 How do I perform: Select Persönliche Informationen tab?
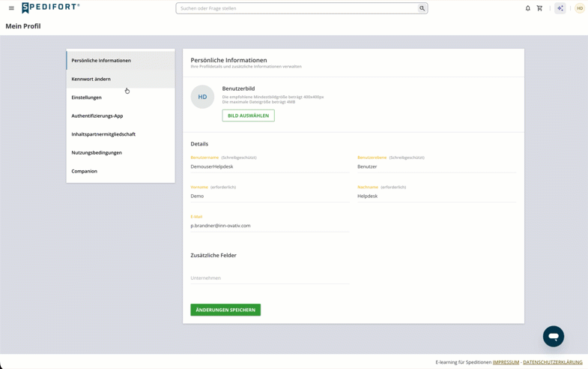121,61
